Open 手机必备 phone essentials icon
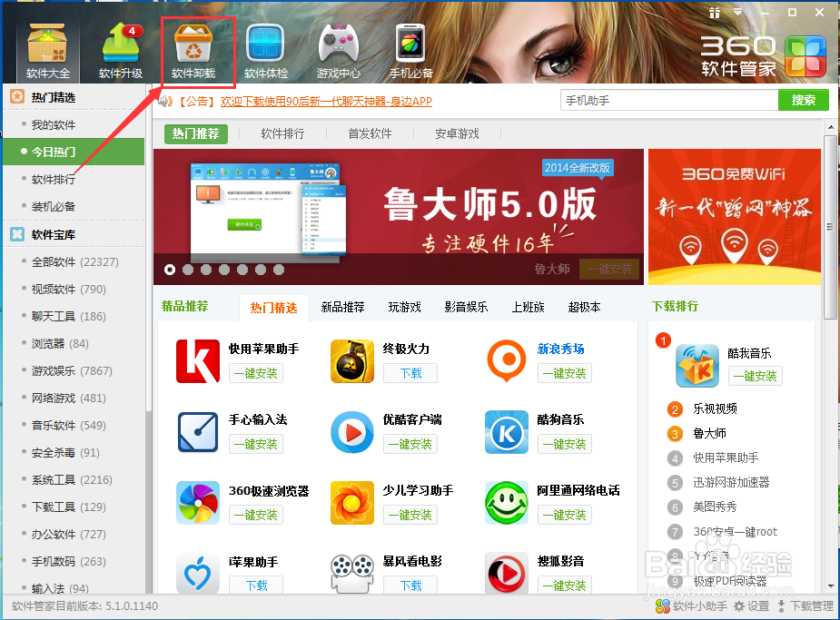The height and width of the screenshot is (620, 840). point(410,52)
